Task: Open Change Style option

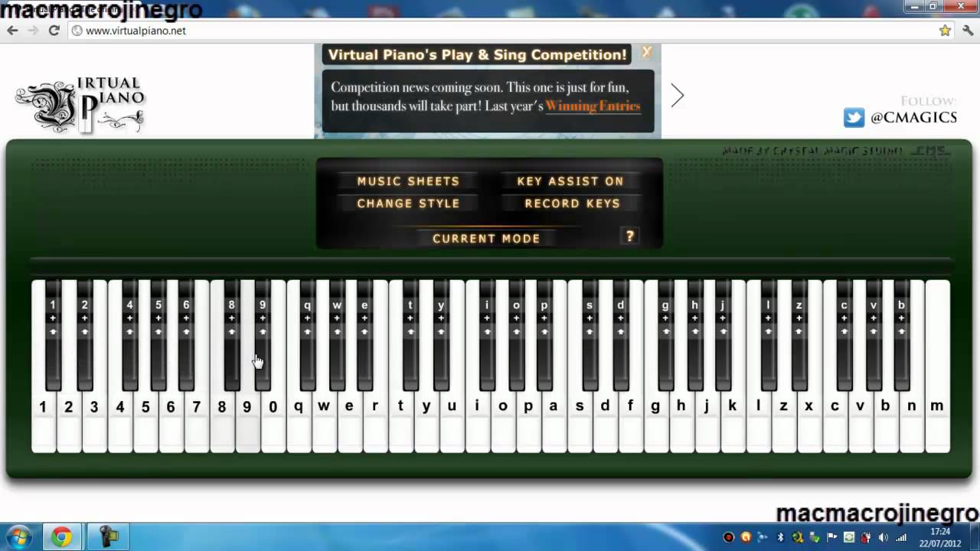Action: [x=408, y=204]
